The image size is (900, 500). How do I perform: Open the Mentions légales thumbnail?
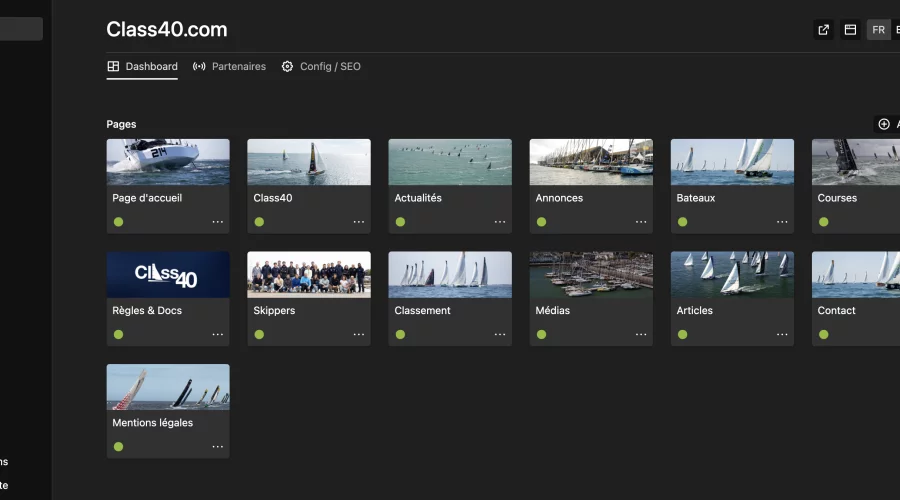[168, 387]
